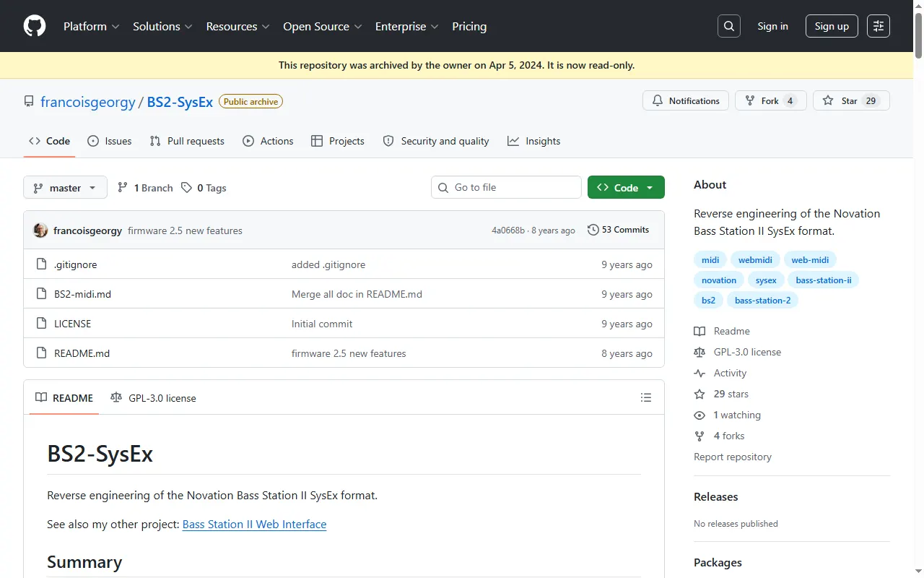Open francoisgeorgy owner profile link
This screenshot has height=578, width=924.
(x=88, y=102)
